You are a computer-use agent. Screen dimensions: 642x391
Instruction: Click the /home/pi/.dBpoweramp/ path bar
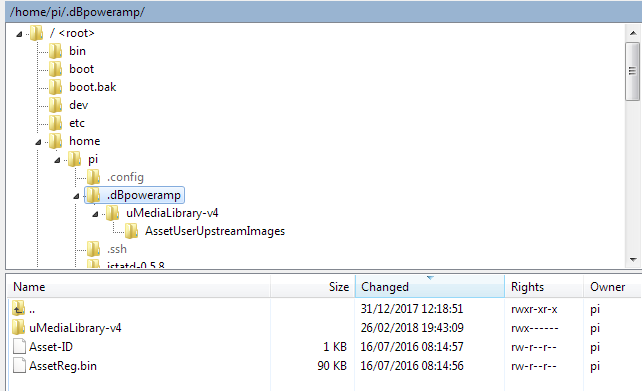pyautogui.click(x=323, y=12)
